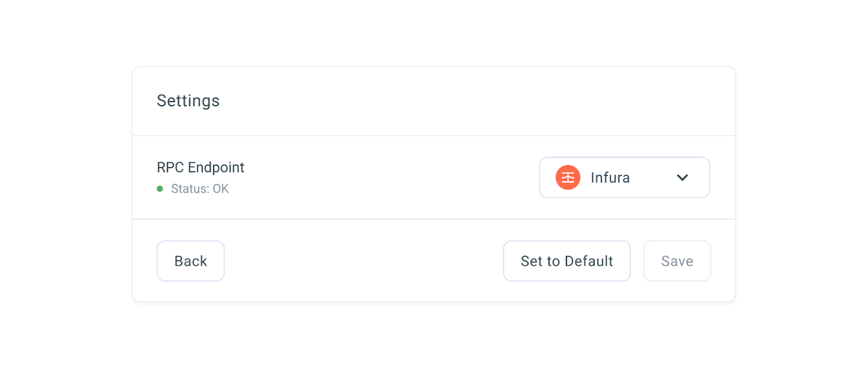Click the Status: OK text

[200, 189]
